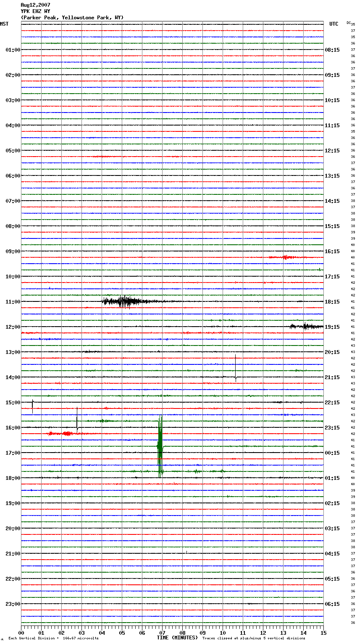
Task: Click the DC column header label
Action: tap(349, 23)
